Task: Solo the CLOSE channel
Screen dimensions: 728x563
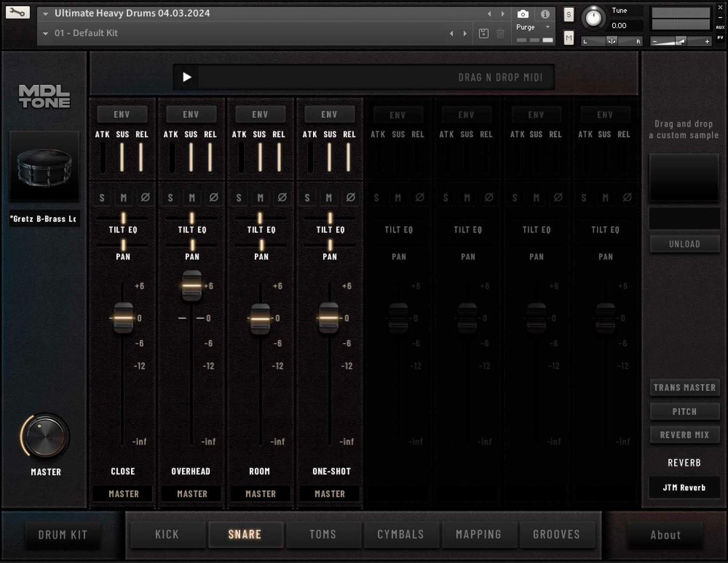Action: coord(102,198)
